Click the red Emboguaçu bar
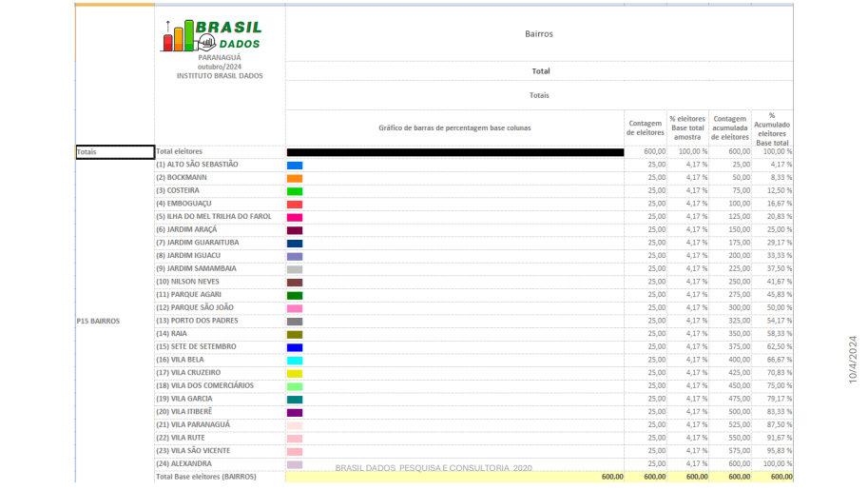Image resolution: width=868 pixels, height=490 pixels. [295, 205]
